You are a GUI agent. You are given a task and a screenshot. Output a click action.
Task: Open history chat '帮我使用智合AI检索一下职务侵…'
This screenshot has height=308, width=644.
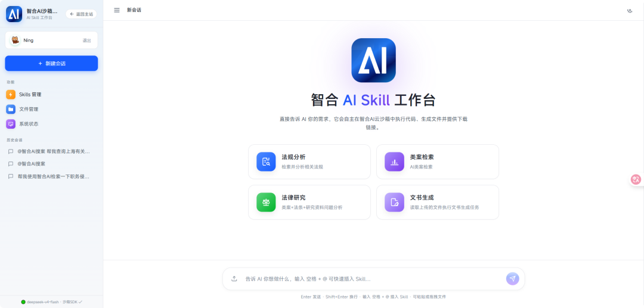point(51,176)
